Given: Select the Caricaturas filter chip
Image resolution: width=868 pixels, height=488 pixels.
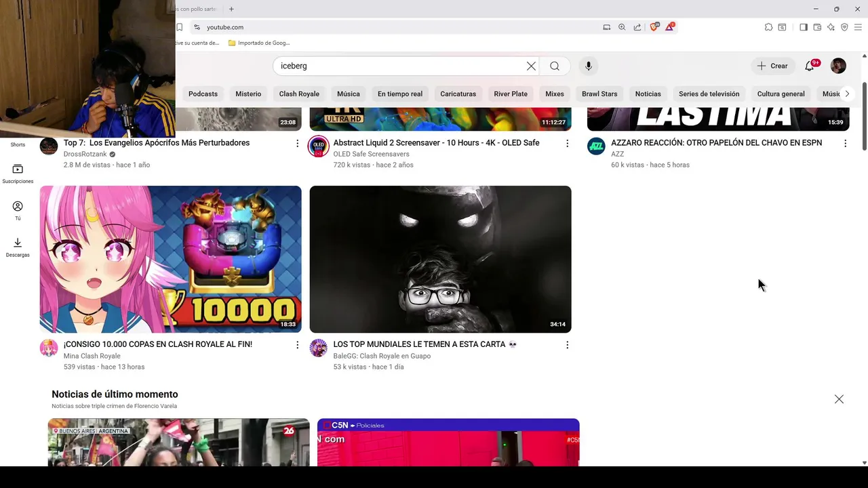Looking at the screenshot, I should (x=458, y=94).
